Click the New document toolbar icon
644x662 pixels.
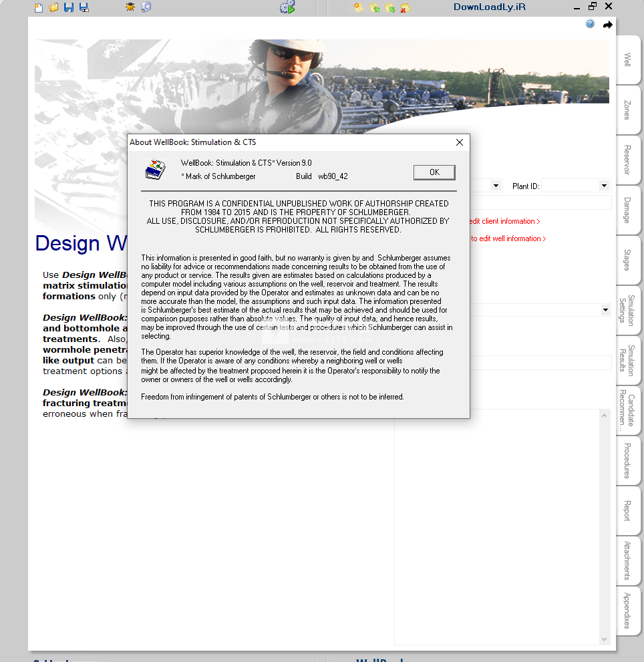(39, 7)
